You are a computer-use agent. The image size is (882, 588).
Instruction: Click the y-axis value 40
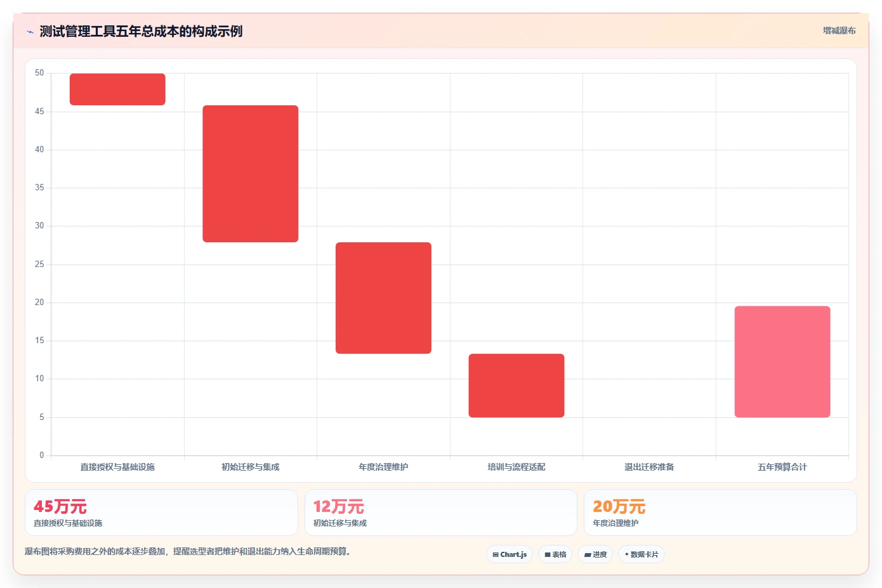tap(39, 150)
